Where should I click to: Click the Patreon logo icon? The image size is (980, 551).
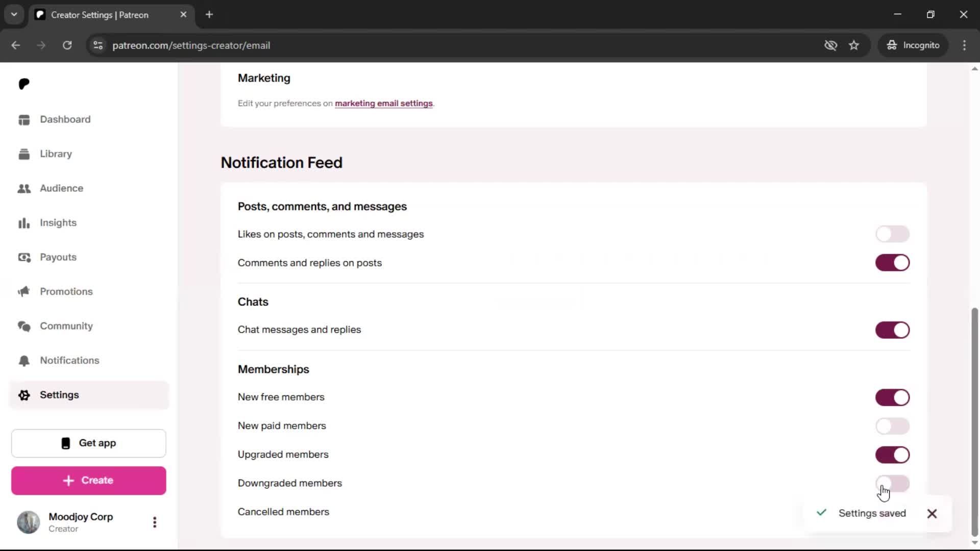tap(24, 84)
